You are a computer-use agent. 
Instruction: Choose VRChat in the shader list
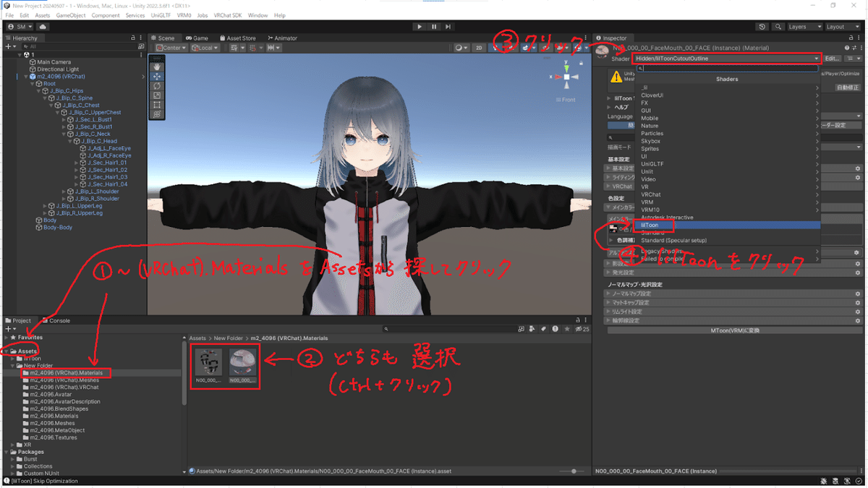(x=728, y=194)
